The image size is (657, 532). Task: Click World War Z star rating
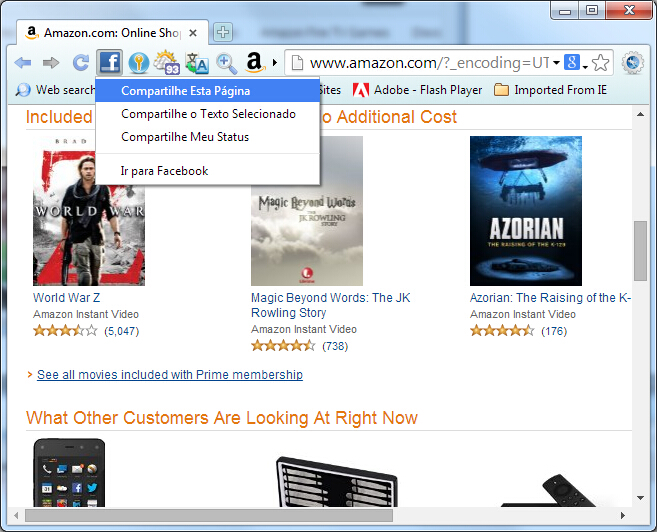pos(65,331)
